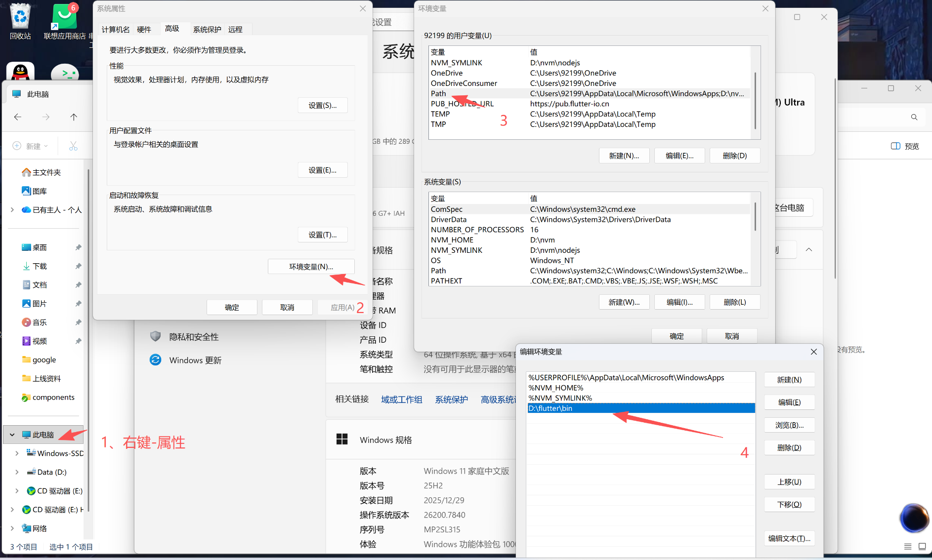Open the 图库 gallery item
Screen dimensions: 932x560
pyautogui.click(x=35, y=191)
